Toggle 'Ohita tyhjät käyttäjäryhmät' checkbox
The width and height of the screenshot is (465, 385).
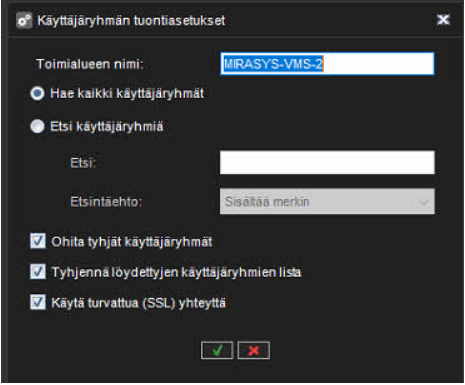coord(38,241)
